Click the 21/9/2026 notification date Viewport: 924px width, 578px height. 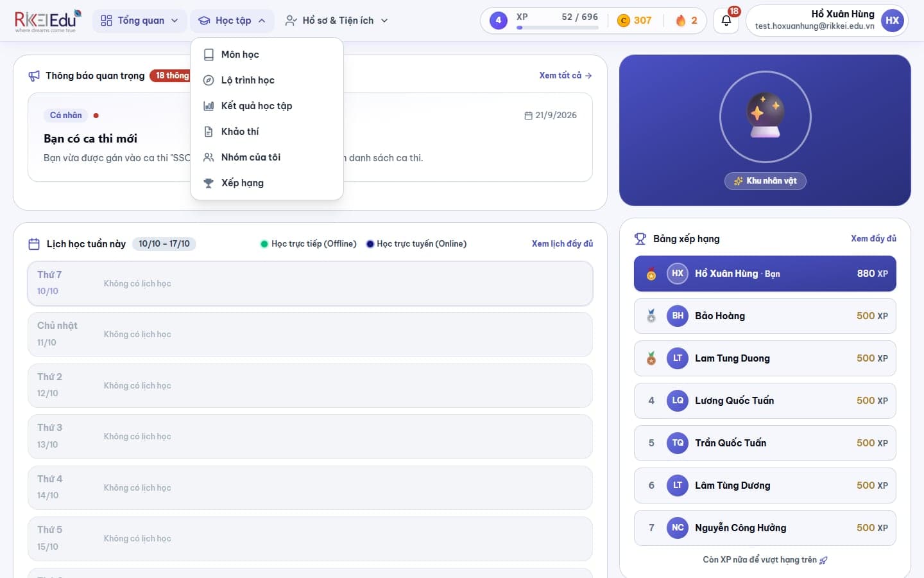pyautogui.click(x=551, y=116)
